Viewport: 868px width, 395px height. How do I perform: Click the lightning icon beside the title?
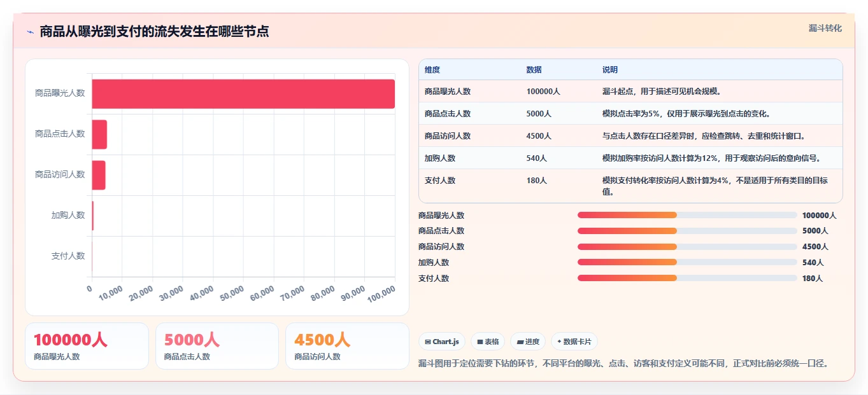[x=30, y=32]
